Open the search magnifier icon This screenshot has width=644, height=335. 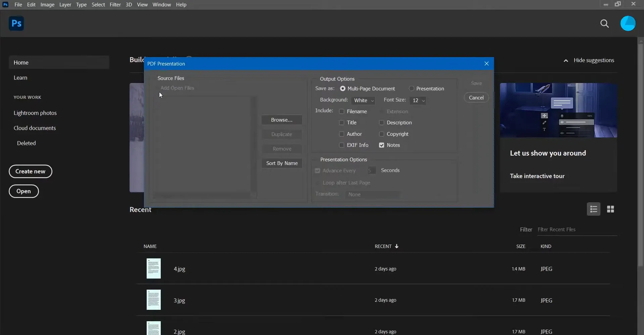[604, 24]
